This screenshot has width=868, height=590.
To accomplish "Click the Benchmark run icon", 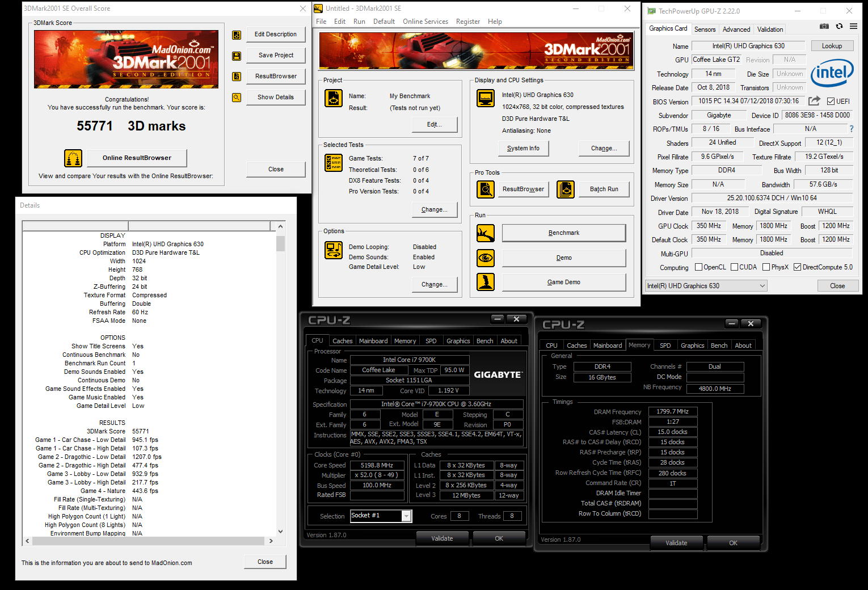I will [486, 233].
